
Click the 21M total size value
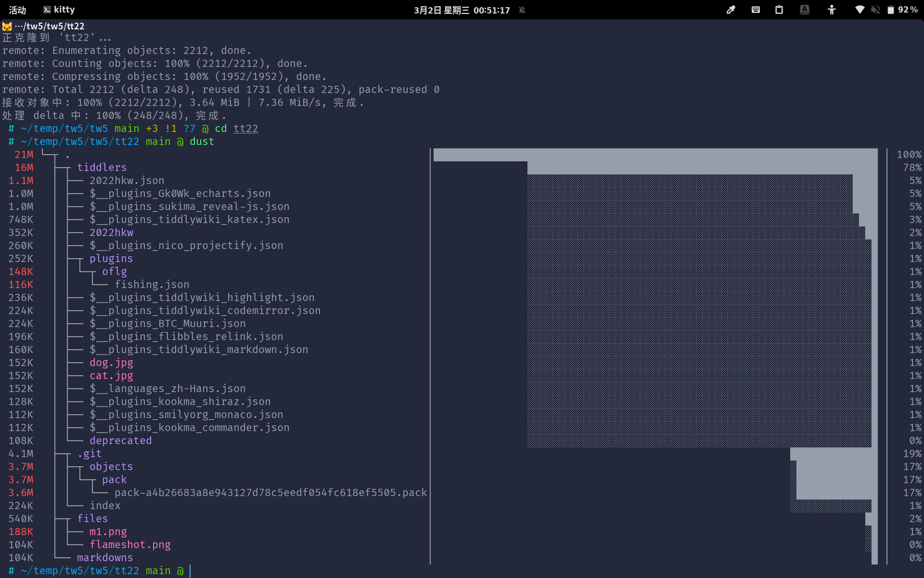(24, 155)
